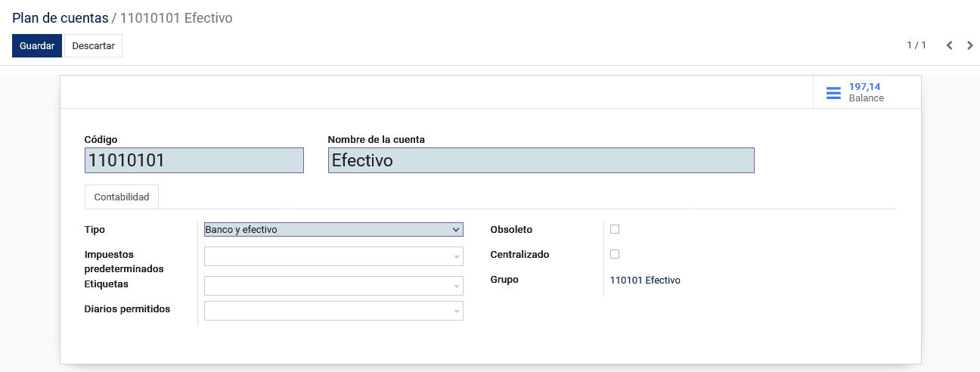980x372 pixels.
Task: Enable the Centralizado checkbox
Action: click(615, 254)
